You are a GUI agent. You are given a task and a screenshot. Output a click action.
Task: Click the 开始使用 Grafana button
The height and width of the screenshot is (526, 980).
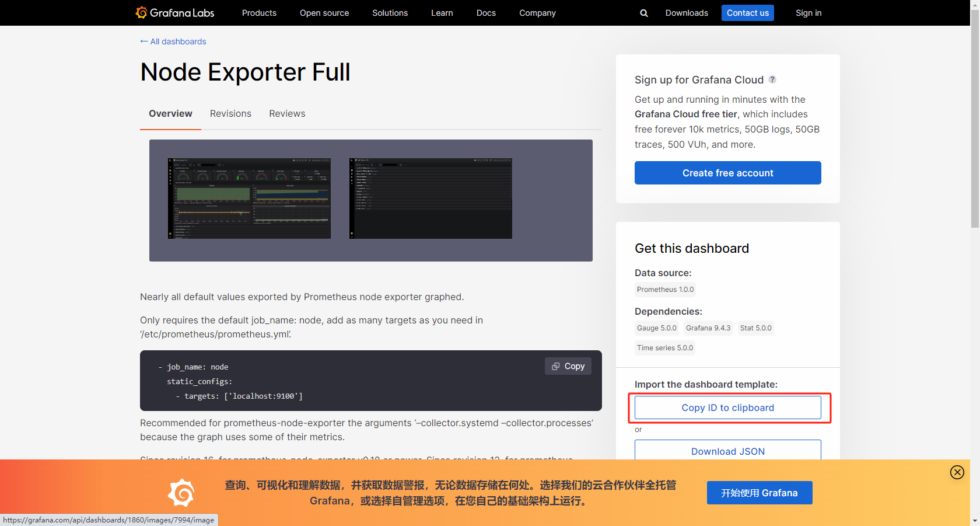759,493
